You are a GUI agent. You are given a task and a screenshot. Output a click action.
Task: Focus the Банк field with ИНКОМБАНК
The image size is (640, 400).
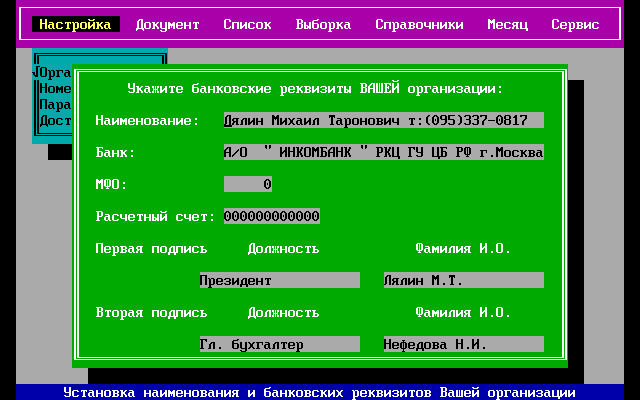click(x=383, y=152)
